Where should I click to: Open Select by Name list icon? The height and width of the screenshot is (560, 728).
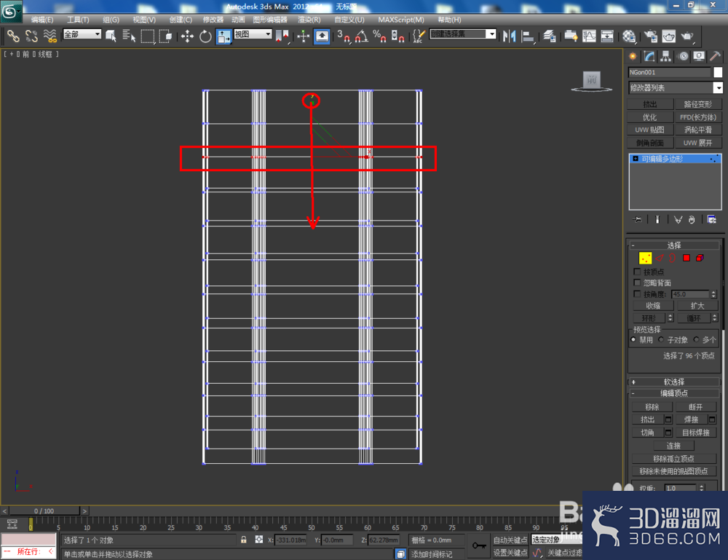click(x=129, y=36)
